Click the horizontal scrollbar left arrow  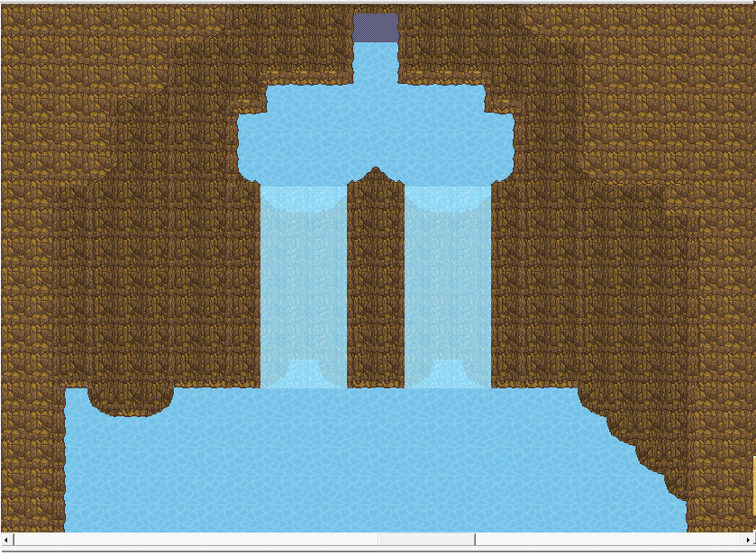pos(7,540)
